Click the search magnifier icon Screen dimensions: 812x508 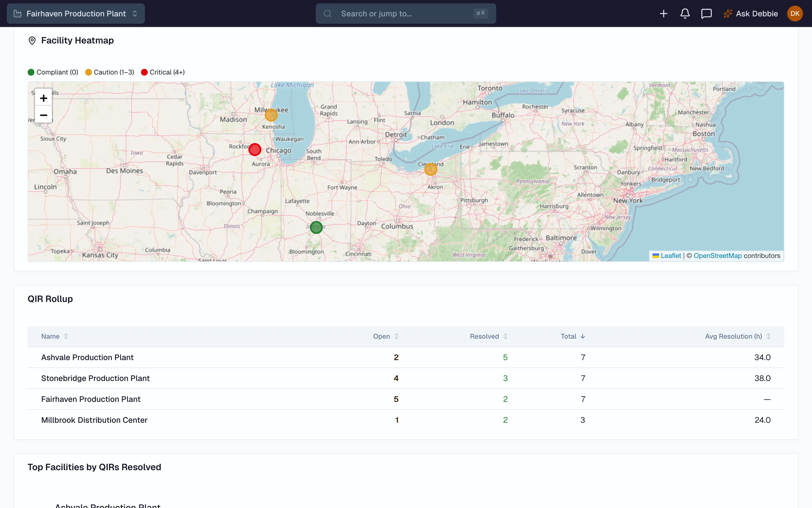(328, 14)
